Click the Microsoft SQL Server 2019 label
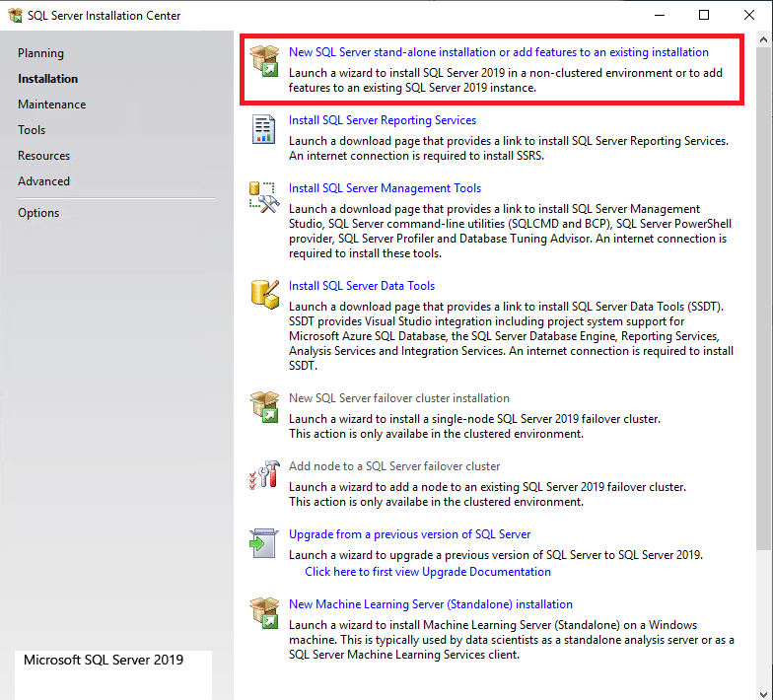 (104, 661)
